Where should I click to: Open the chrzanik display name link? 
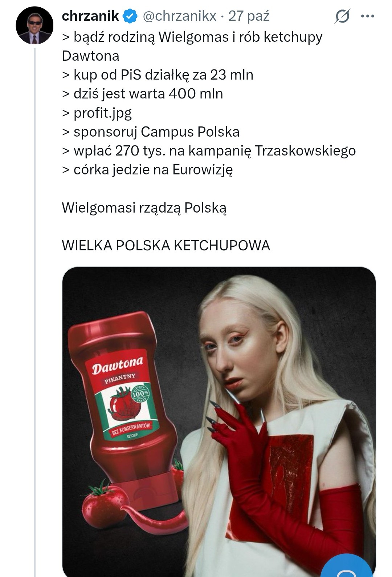click(x=90, y=16)
